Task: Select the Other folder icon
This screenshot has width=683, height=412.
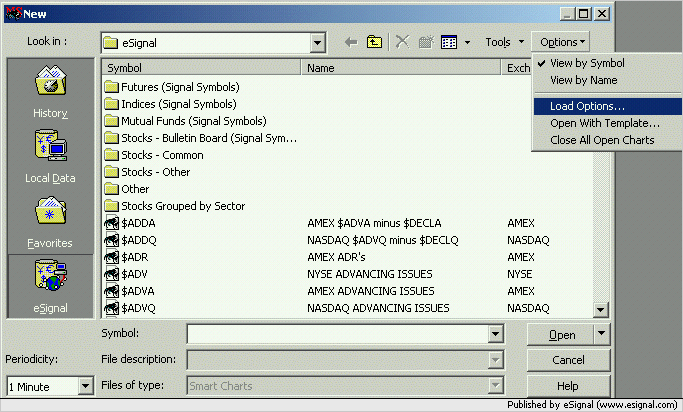Action: pos(112,189)
